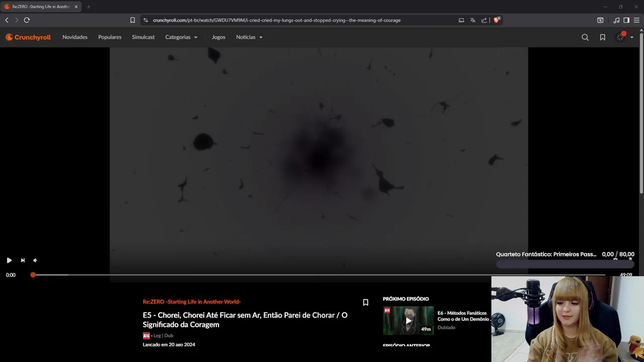The image size is (644, 362).
Task: Click the address bar URL
Action: pos(277,20)
